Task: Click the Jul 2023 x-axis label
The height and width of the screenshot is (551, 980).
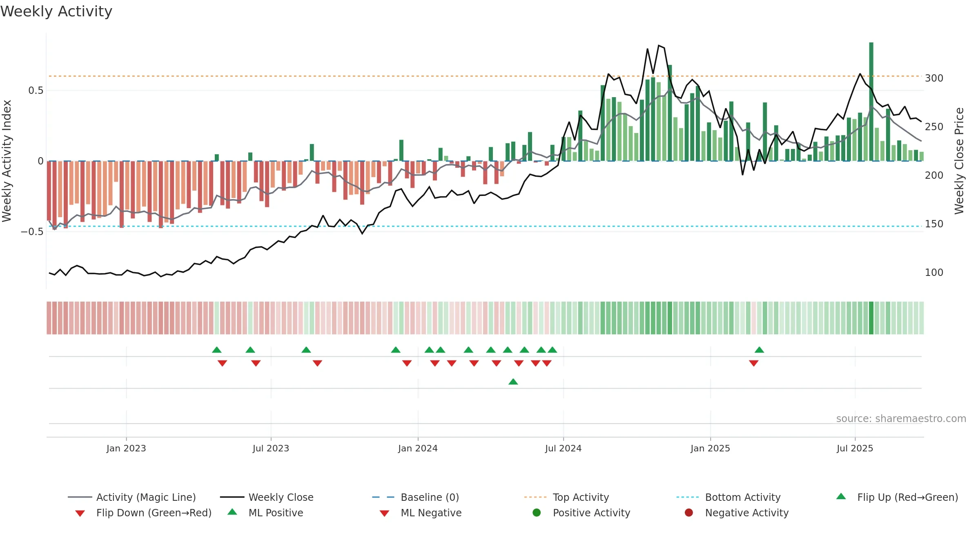Action: [x=271, y=448]
